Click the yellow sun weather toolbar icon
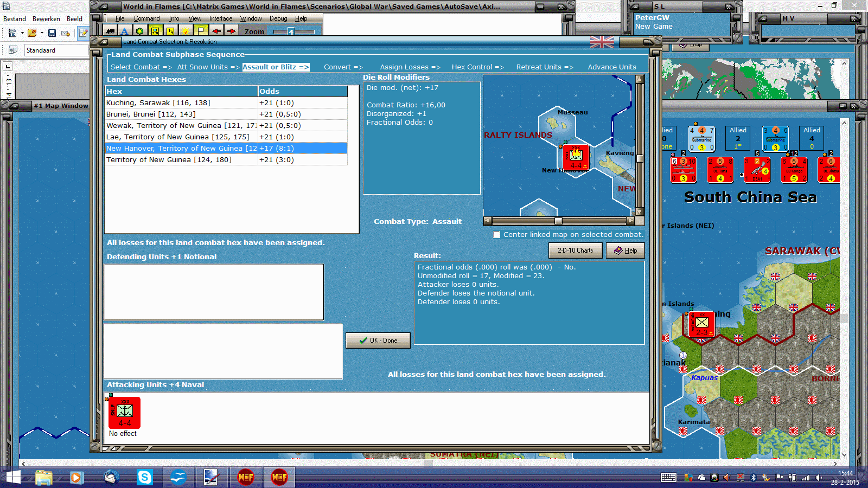Image resolution: width=868 pixels, height=488 pixels. point(186,31)
